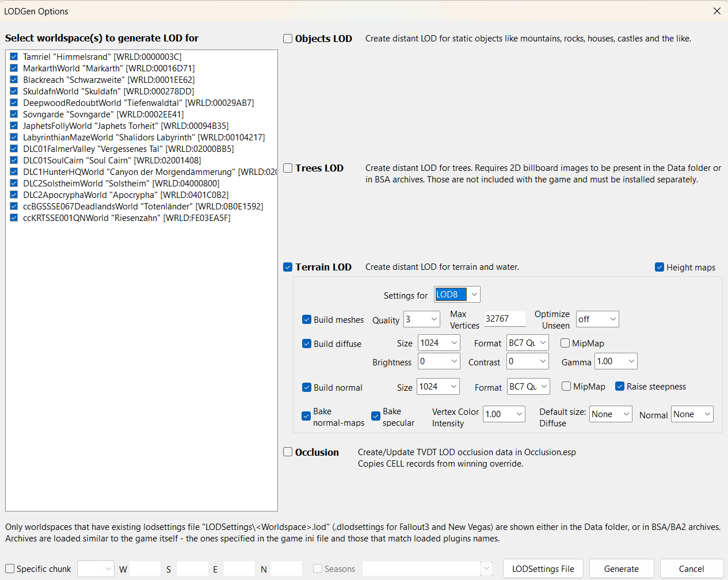Uncheck the Terrain LOD checkbox
The height and width of the screenshot is (580, 728).
[288, 267]
